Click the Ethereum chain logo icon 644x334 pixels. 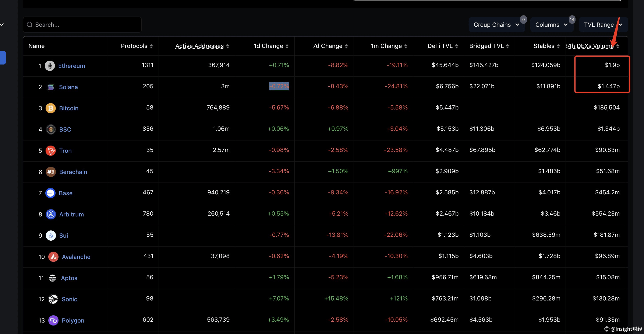pyautogui.click(x=50, y=66)
